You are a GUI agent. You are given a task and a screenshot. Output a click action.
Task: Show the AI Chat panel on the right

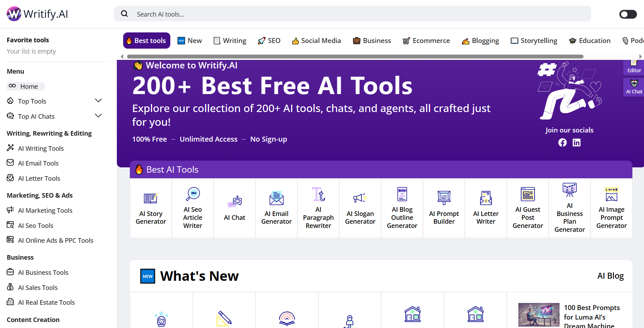(634, 87)
